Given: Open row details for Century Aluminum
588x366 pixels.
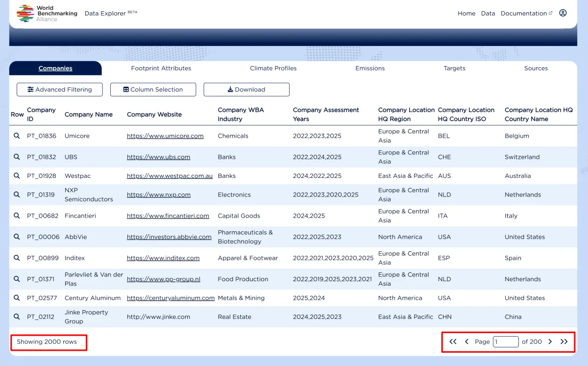Looking at the screenshot, I should (17, 298).
